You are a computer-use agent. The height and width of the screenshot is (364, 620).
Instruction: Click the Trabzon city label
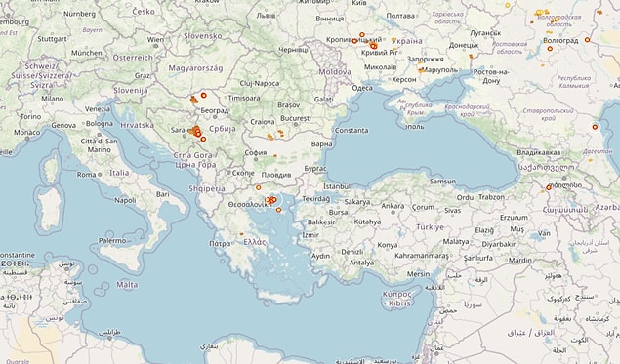pos(491,197)
